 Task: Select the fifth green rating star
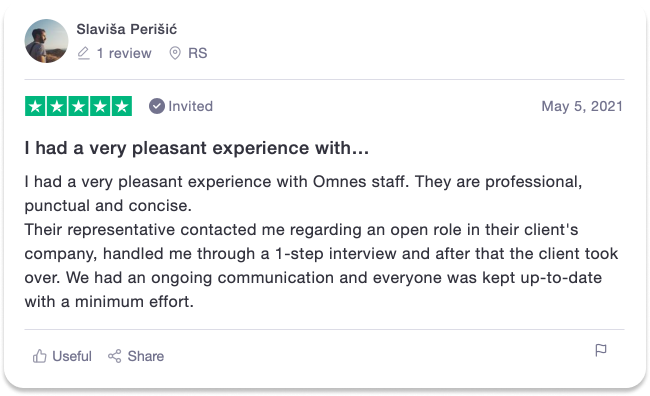(x=122, y=106)
